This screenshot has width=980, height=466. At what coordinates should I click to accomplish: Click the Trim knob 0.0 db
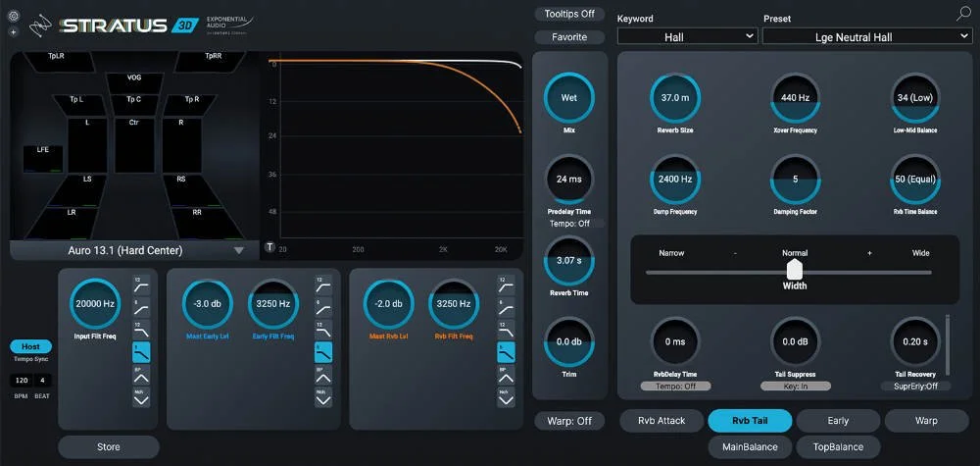(569, 341)
